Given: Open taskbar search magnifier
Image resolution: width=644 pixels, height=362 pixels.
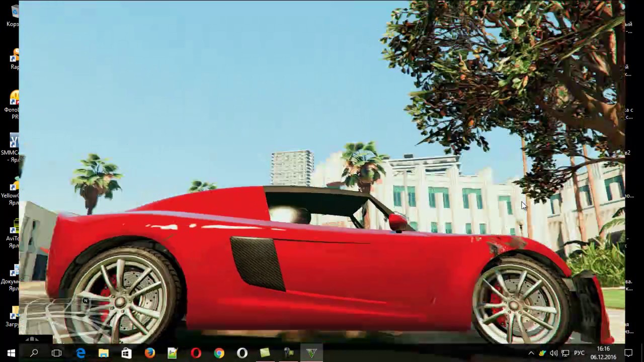Looking at the screenshot, I should click(34, 353).
